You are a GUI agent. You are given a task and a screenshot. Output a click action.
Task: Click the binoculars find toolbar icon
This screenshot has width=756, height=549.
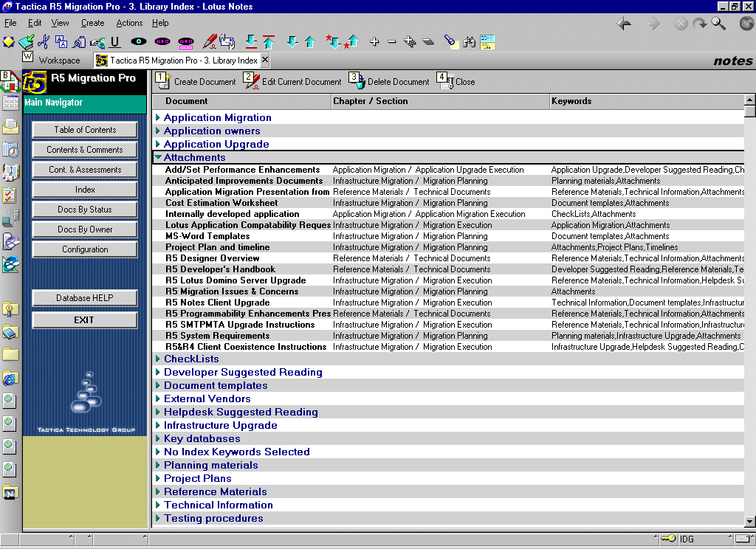(469, 42)
